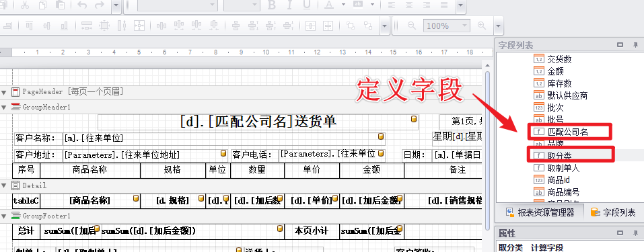Switch to the 字段列表 bottom tab
The image size is (644, 252).
(x=613, y=212)
